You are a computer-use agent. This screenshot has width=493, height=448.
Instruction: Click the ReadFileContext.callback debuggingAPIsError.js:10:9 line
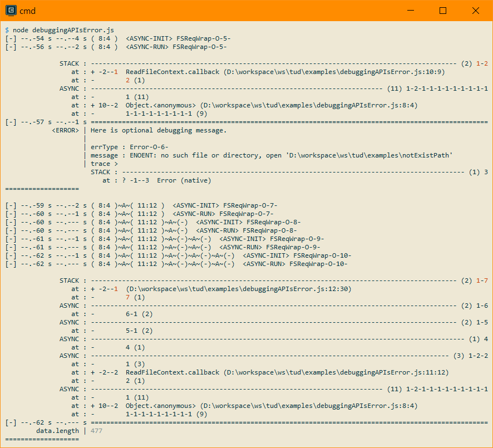[x=258, y=72]
